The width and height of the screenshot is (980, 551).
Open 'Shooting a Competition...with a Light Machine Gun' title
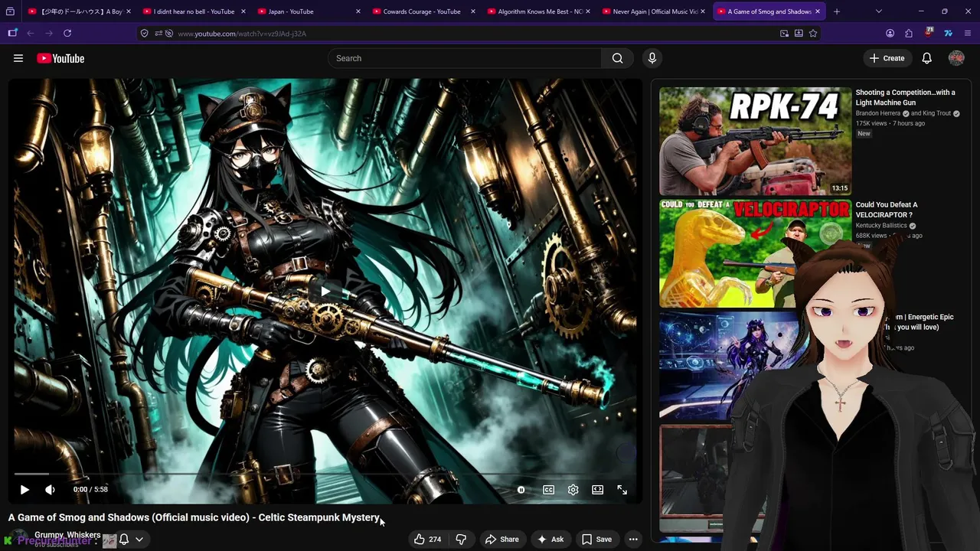click(x=905, y=97)
